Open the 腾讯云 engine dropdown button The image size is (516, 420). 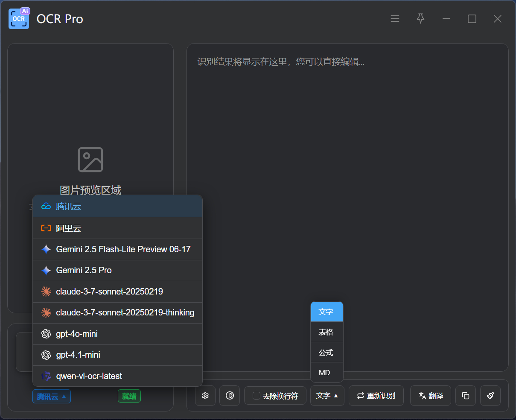pos(52,397)
